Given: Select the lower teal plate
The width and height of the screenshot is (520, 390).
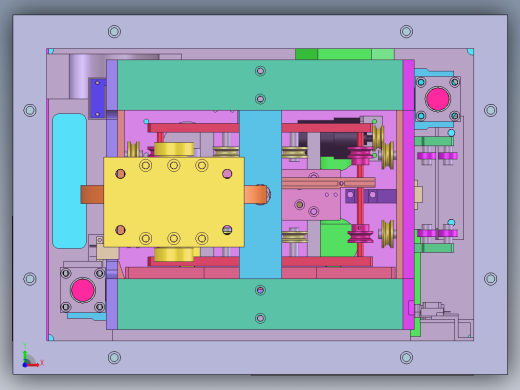Looking at the screenshot, I should pyautogui.click(x=260, y=304).
